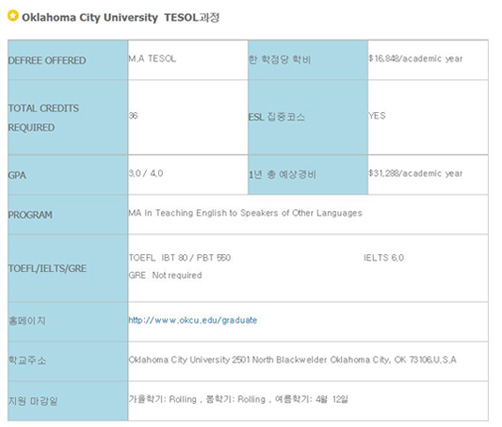Image resolution: width=502 pixels, height=427 pixels.
Task: Click the 36 credits value cell
Action: tap(188, 117)
